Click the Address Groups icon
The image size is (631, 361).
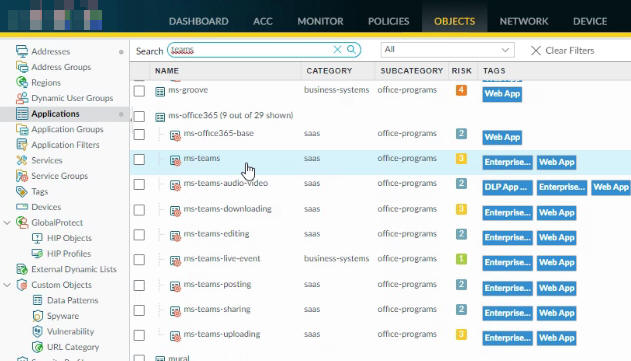click(22, 67)
